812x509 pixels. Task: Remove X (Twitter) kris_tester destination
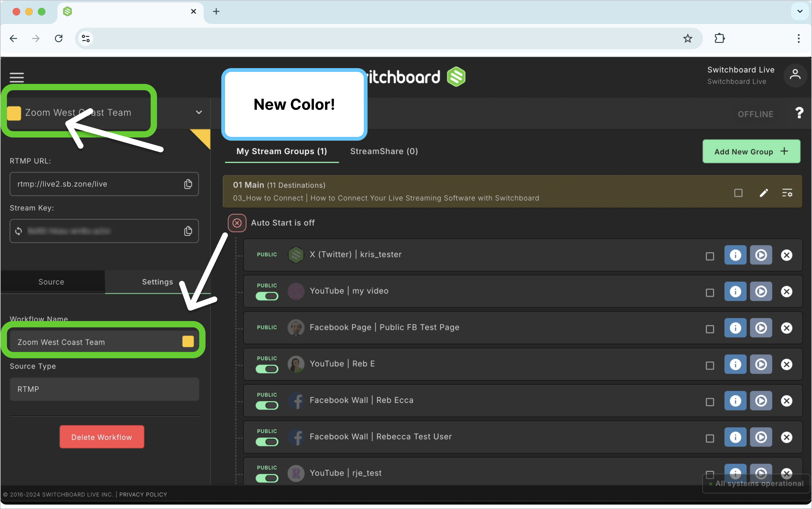click(786, 255)
